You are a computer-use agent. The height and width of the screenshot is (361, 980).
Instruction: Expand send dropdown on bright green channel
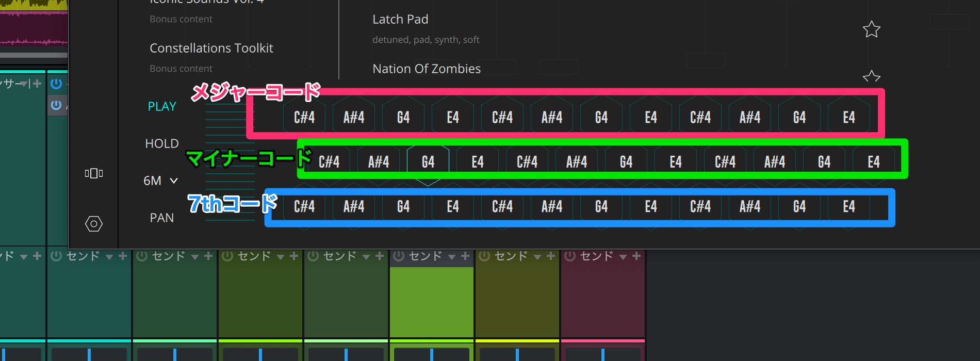pos(451,256)
